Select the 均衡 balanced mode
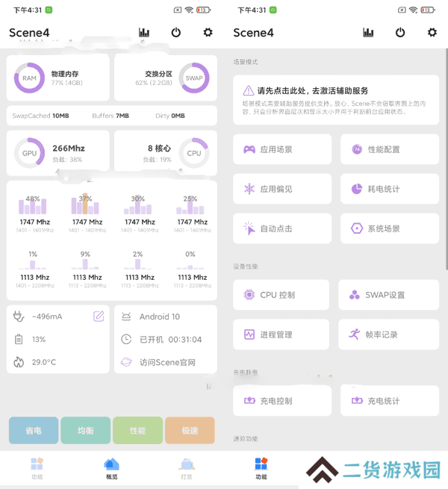 pos(85,430)
